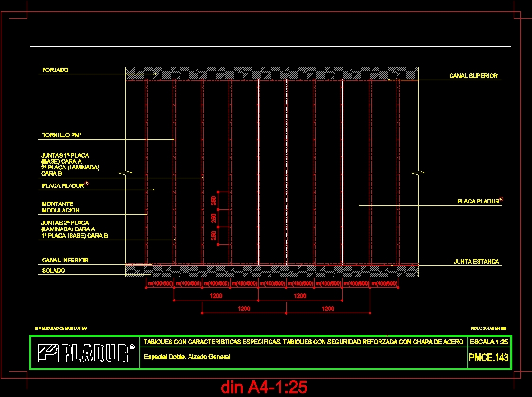532x397 pixels.
Task: Click the TORNILLO PM' leader line endpoint
Action: [173, 139]
